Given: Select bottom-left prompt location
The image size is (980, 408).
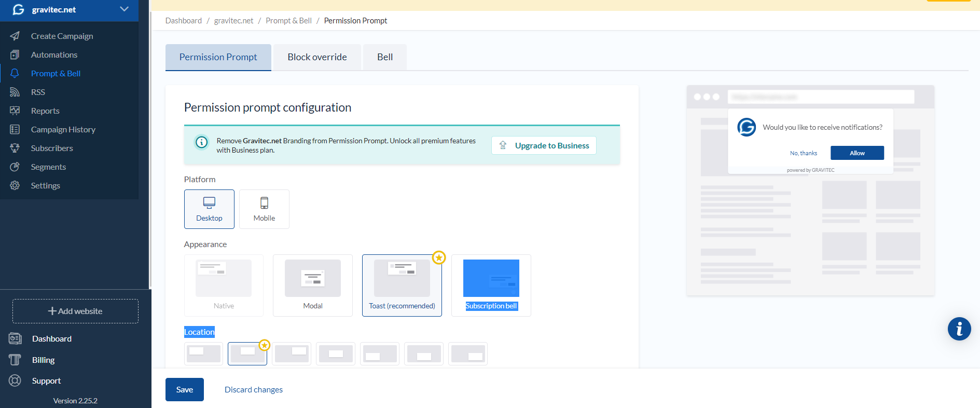Looking at the screenshot, I should pyautogui.click(x=380, y=353).
